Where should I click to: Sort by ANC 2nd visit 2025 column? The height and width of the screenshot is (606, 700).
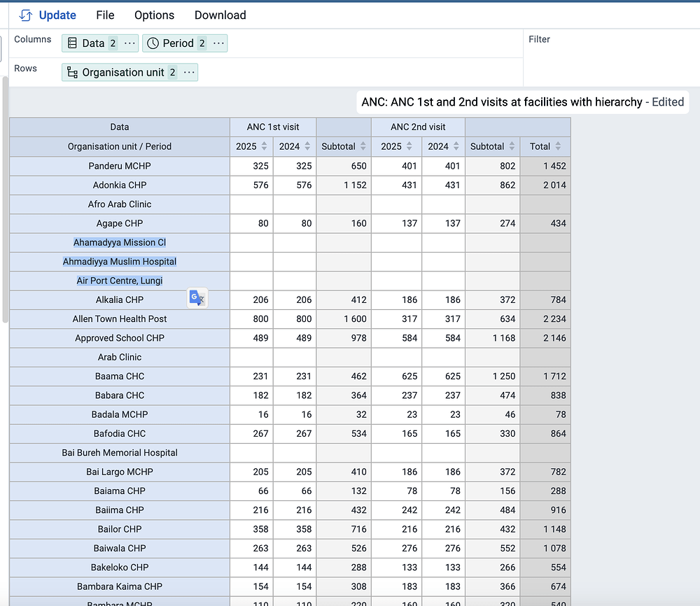(409, 146)
